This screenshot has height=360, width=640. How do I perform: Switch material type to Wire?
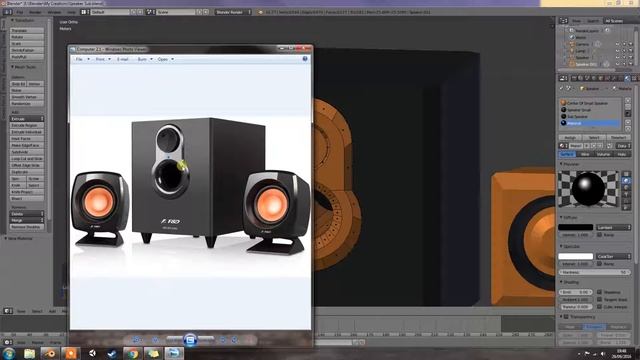point(585,154)
